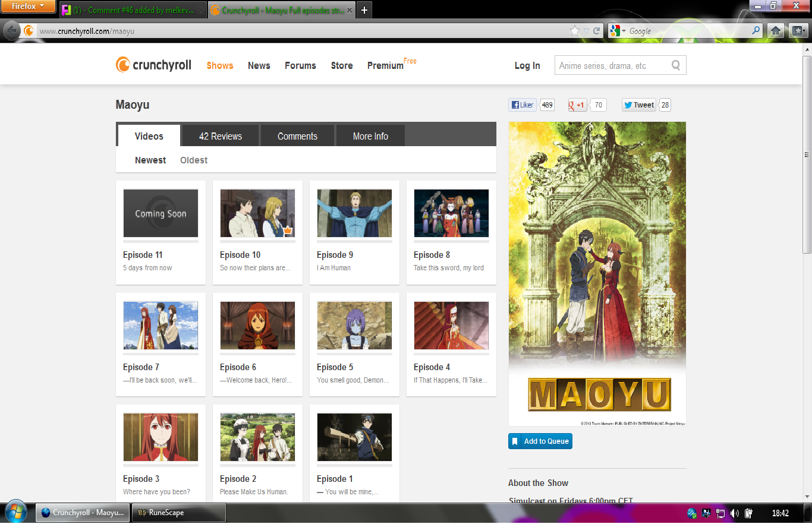
Task: Open the Episode 8 thumbnail
Action: tap(451, 213)
